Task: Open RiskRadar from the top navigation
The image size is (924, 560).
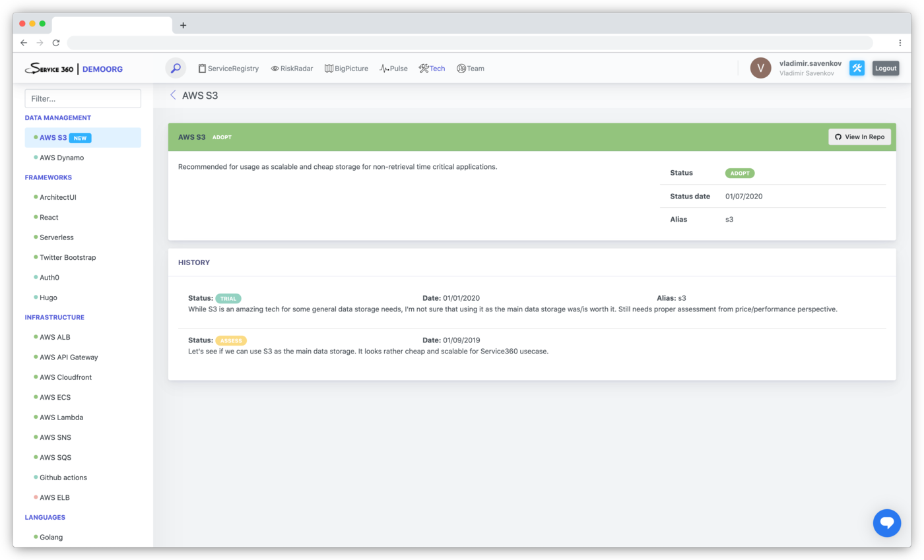Action: pyautogui.click(x=292, y=69)
